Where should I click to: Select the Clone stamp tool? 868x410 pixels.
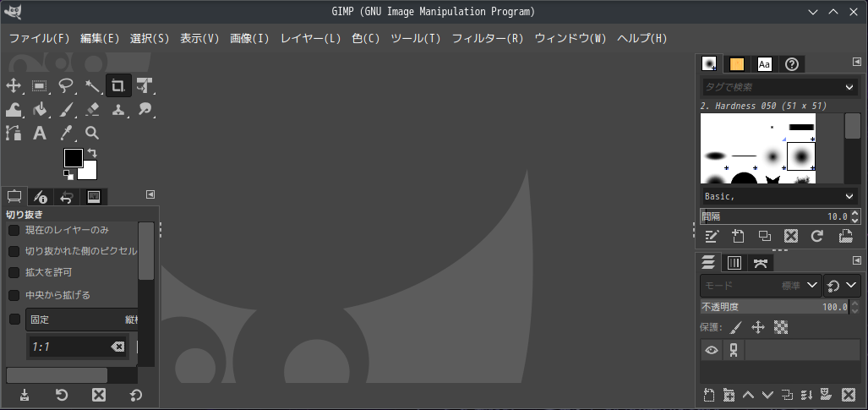coord(118,109)
